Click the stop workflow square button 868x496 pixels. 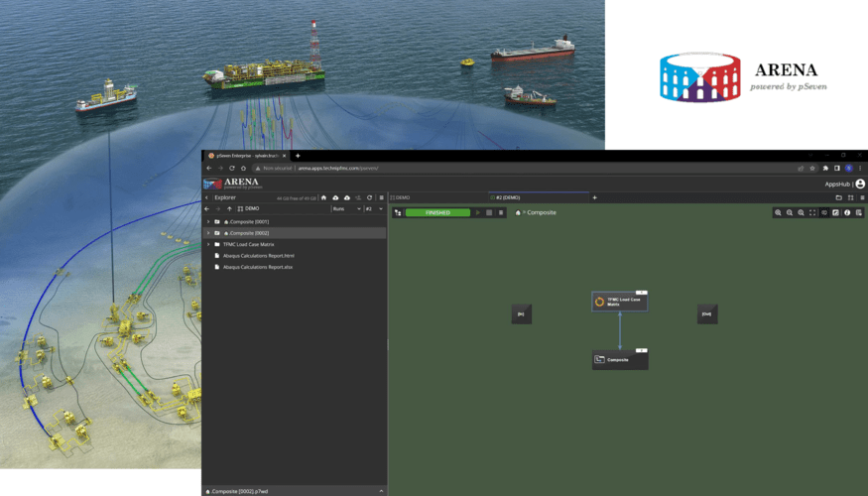click(489, 212)
